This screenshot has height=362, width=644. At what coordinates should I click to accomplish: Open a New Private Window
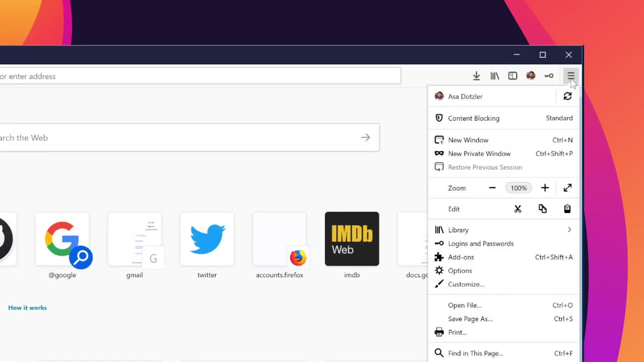click(503, 153)
